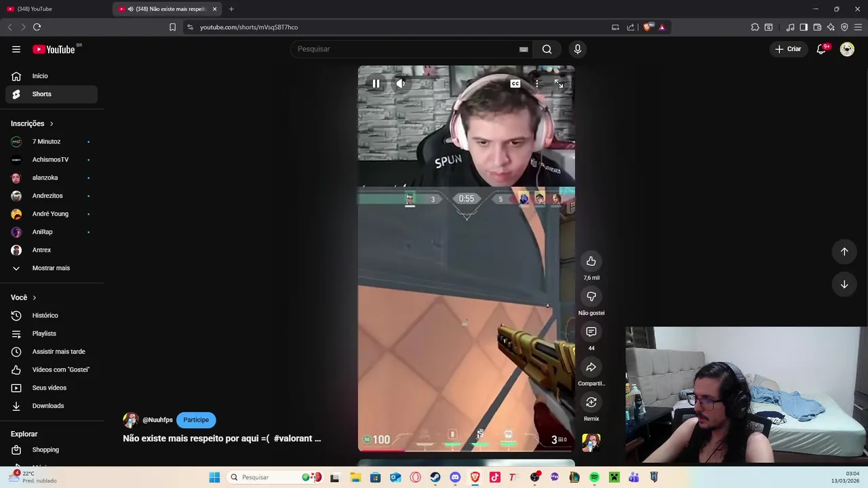Click the Não gostei dislike icon

(591, 296)
